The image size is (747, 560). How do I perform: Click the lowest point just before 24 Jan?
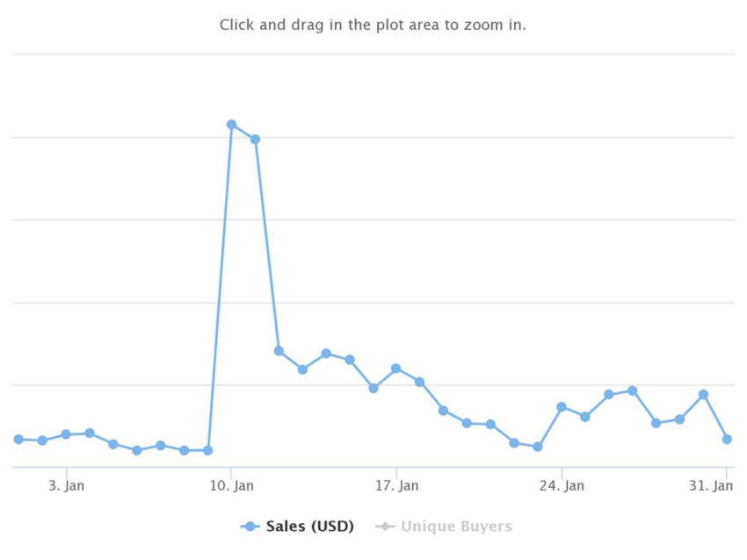538,447
